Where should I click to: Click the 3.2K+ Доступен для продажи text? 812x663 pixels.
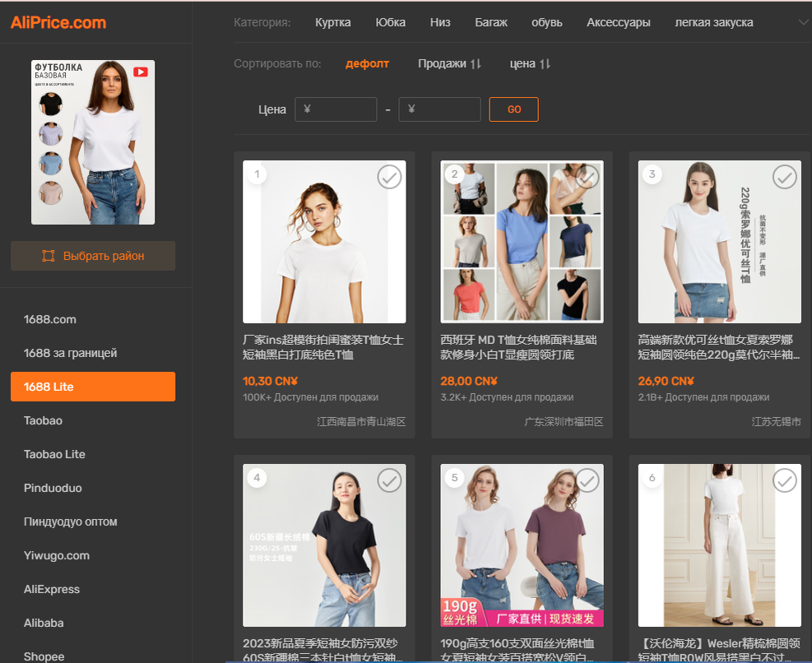(507, 397)
